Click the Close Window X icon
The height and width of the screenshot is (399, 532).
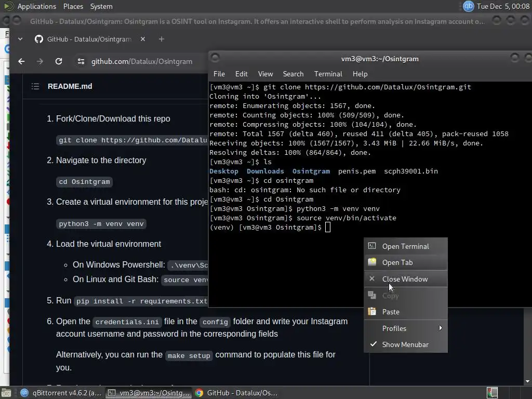tap(372, 278)
